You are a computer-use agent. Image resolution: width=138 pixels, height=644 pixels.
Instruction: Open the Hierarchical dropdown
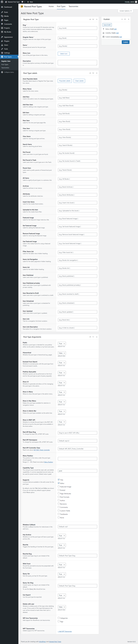click(x=62, y=353)
